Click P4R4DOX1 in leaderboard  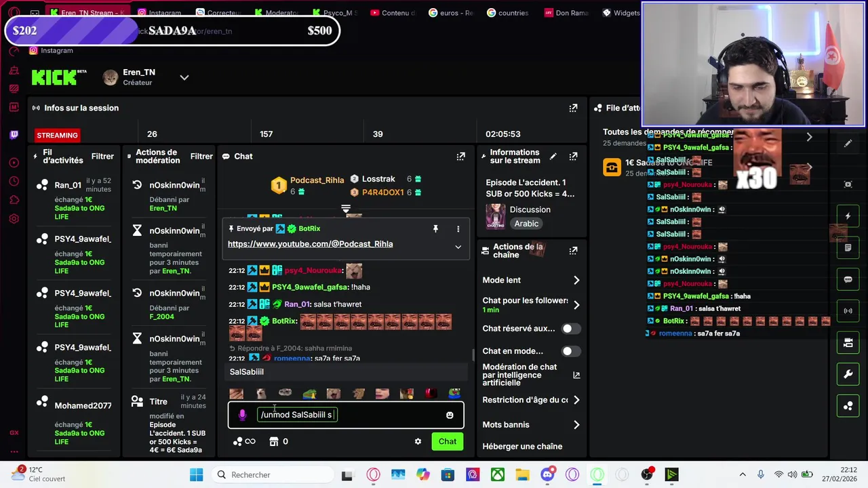tap(382, 192)
